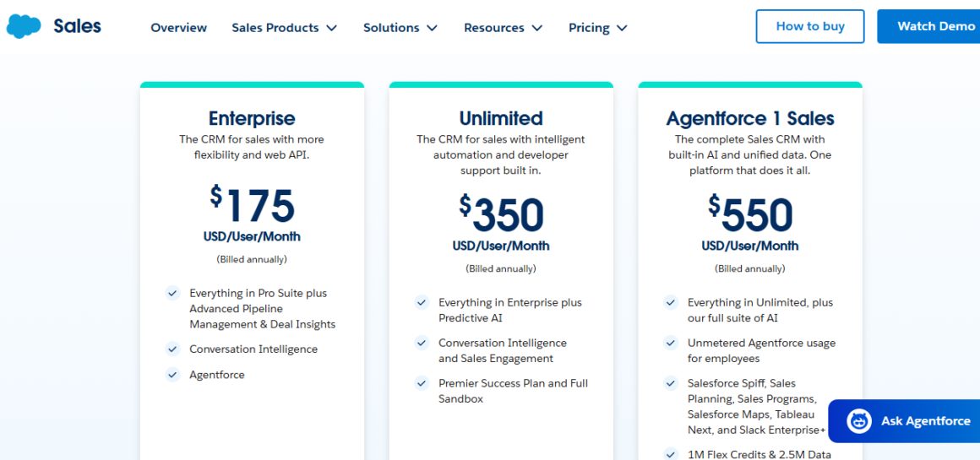Screen dimensions: 980x460
Task: Click 'Everything in Enterprise plus Predictive AI' text
Action: (x=510, y=311)
